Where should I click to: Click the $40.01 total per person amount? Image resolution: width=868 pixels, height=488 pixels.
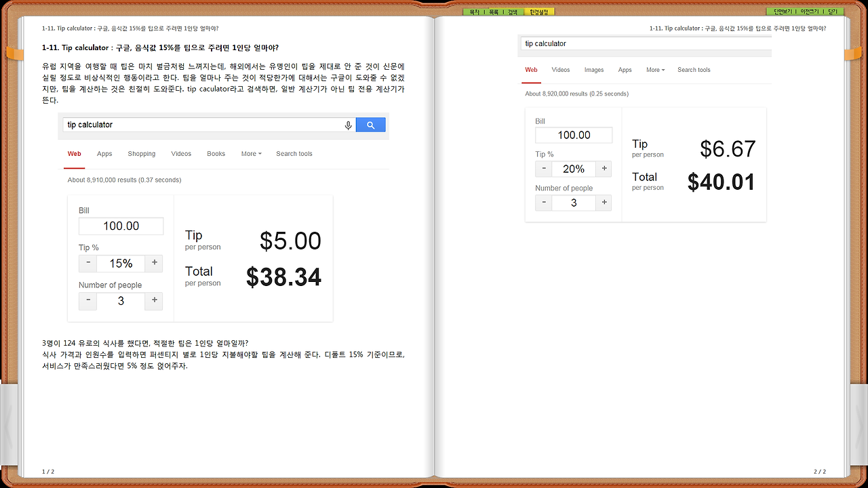(x=722, y=182)
